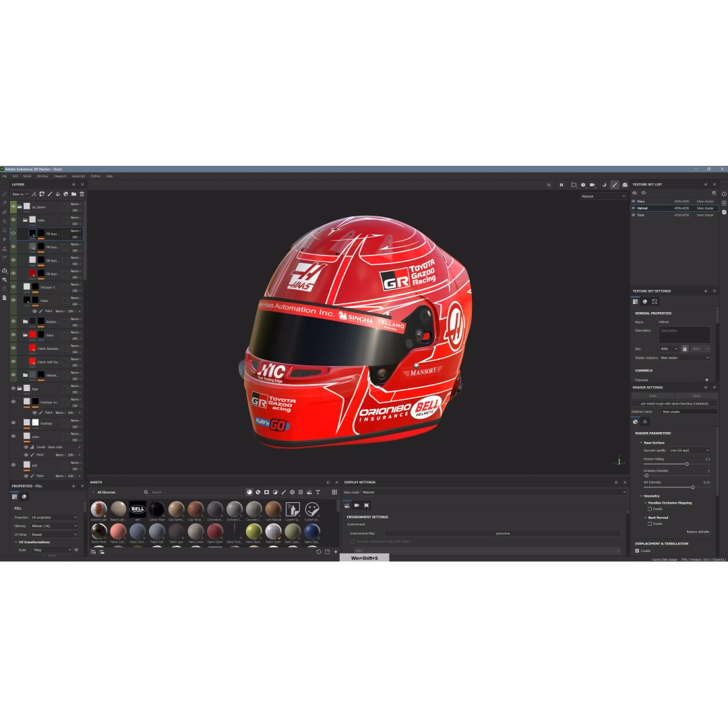Add an effect with the Layers magic wand icon

pos(34,194)
